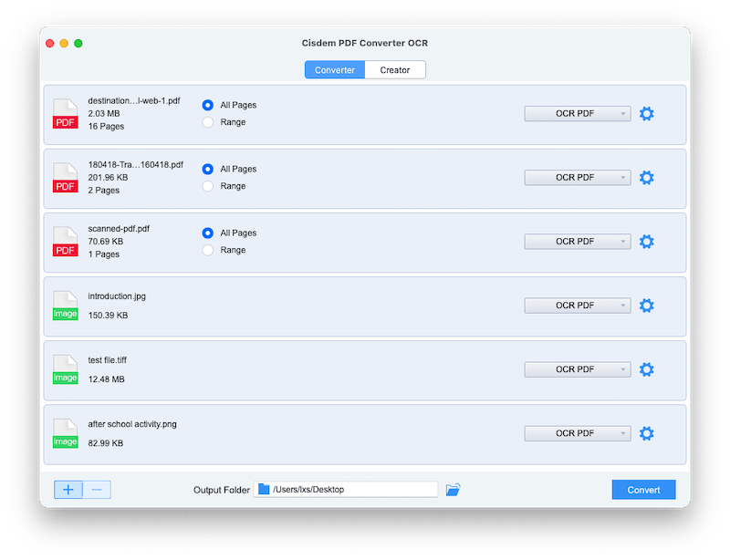Open settings gear for scanned-pdf.pdf
The width and height of the screenshot is (730, 560).
(647, 241)
